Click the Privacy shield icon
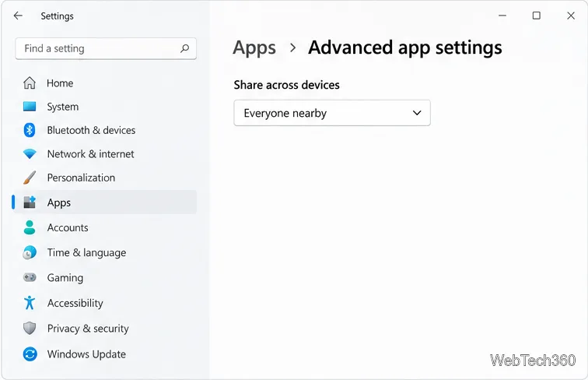This screenshot has width=588, height=380. pyautogui.click(x=30, y=328)
